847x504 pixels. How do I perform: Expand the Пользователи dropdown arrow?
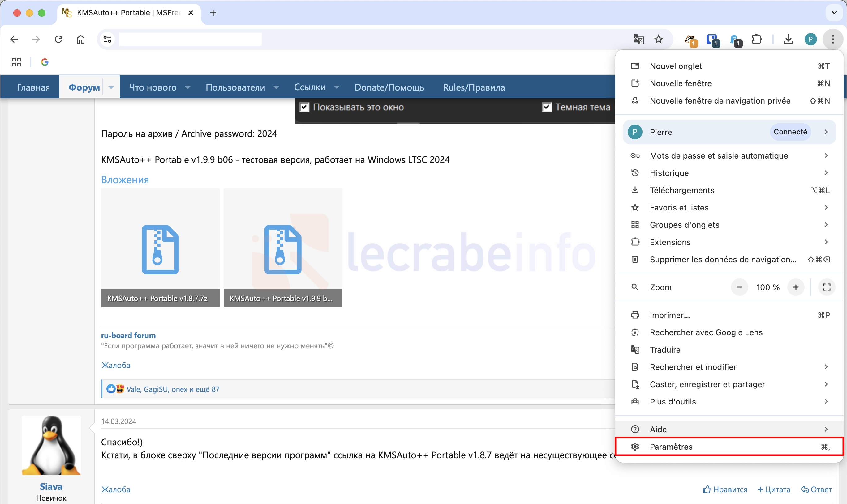pyautogui.click(x=276, y=87)
